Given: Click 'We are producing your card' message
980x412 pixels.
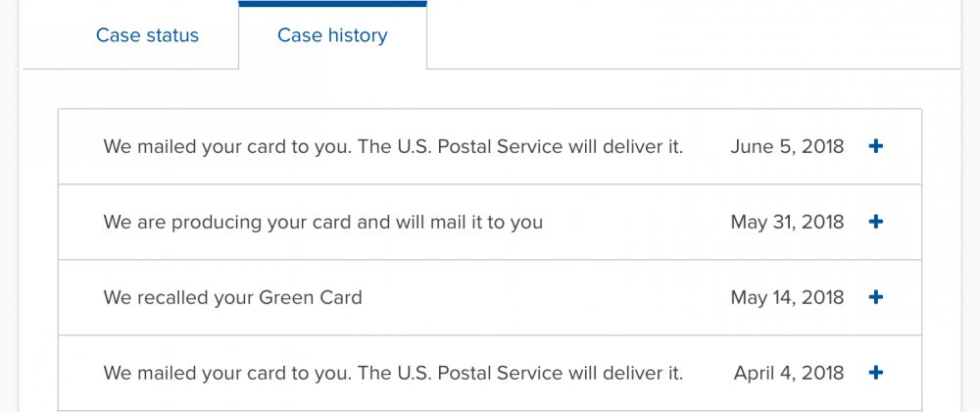Looking at the screenshot, I should coord(322,222).
